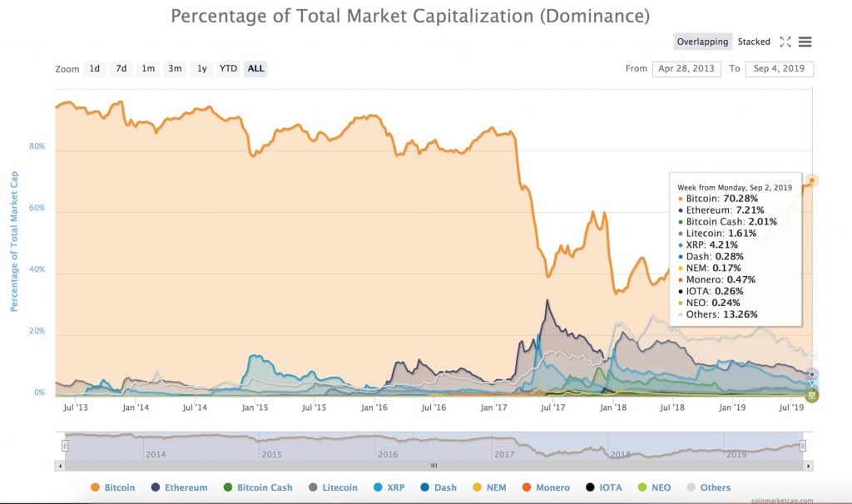Viewport: 852px width, 504px height.
Task: Click the To date field
Action: tap(779, 69)
